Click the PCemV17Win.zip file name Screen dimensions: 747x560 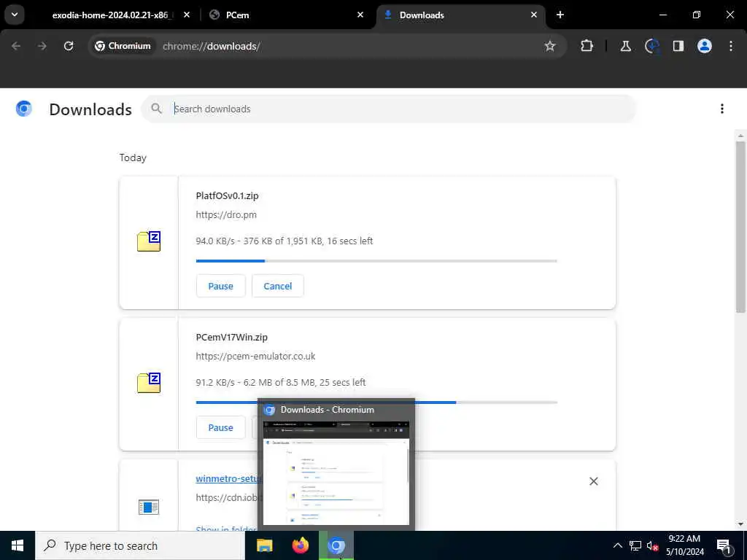tap(231, 337)
